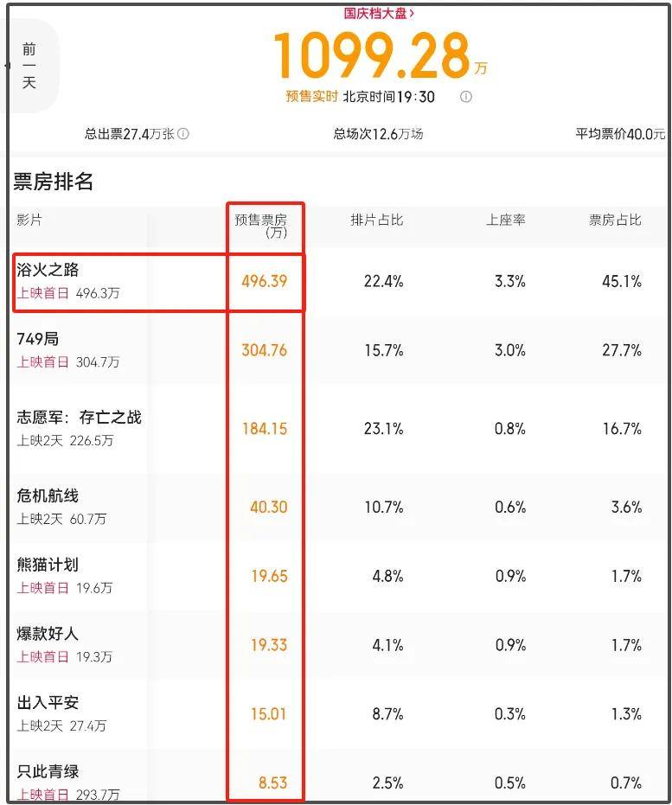Open the 国庆档大盘 chevron link
Viewport: 672px width, 805px height.
[x=379, y=13]
